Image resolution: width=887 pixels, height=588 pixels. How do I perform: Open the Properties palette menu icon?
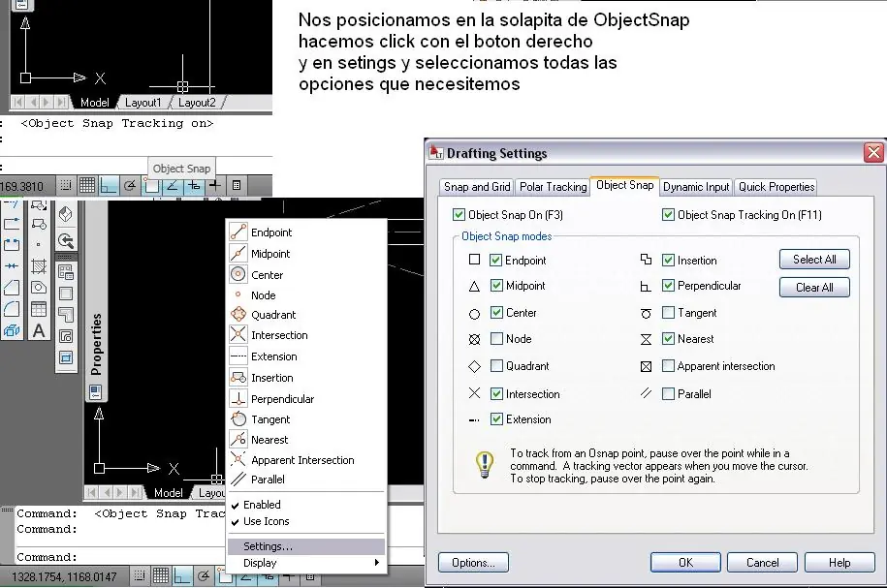point(96,391)
